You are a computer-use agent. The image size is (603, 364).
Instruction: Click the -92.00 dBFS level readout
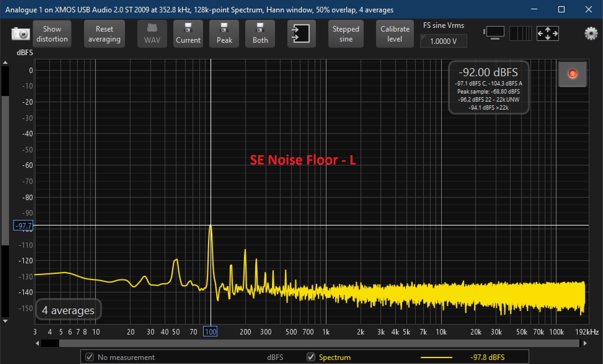[x=488, y=72]
